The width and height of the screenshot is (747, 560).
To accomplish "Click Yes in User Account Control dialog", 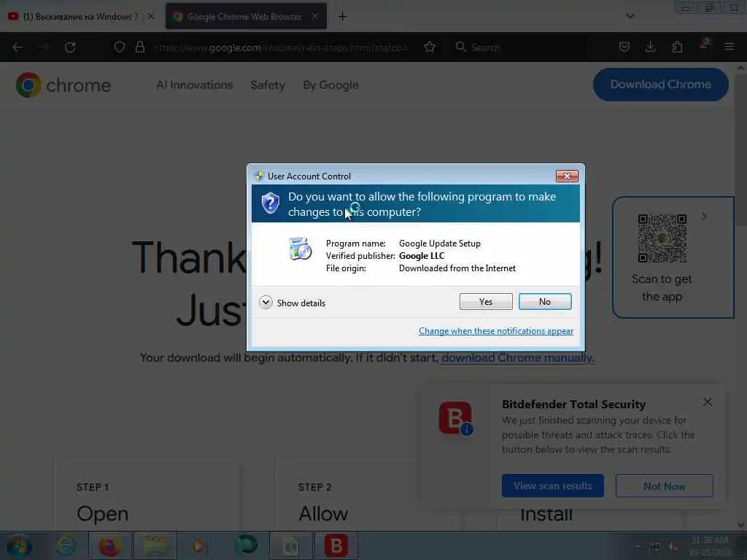I will (x=485, y=302).
